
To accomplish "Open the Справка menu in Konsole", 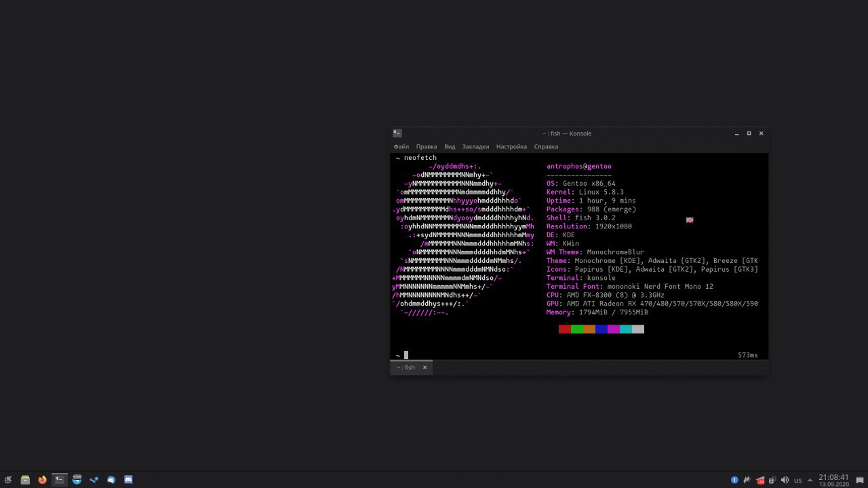I will [546, 146].
